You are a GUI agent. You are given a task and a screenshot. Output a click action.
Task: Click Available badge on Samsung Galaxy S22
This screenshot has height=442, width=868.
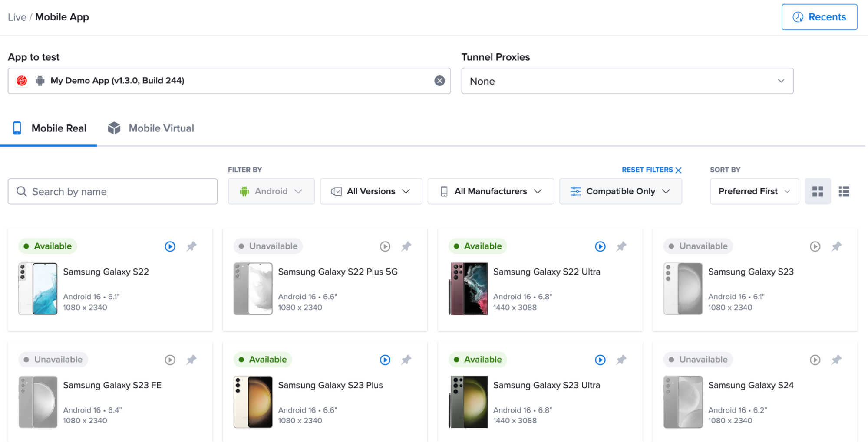click(x=48, y=246)
